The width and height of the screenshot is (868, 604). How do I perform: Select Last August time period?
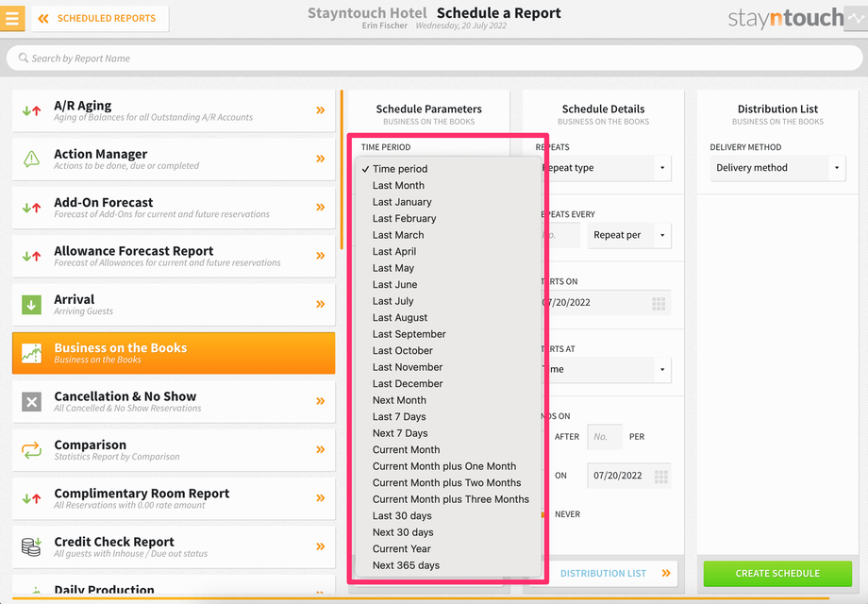pyautogui.click(x=448, y=318)
